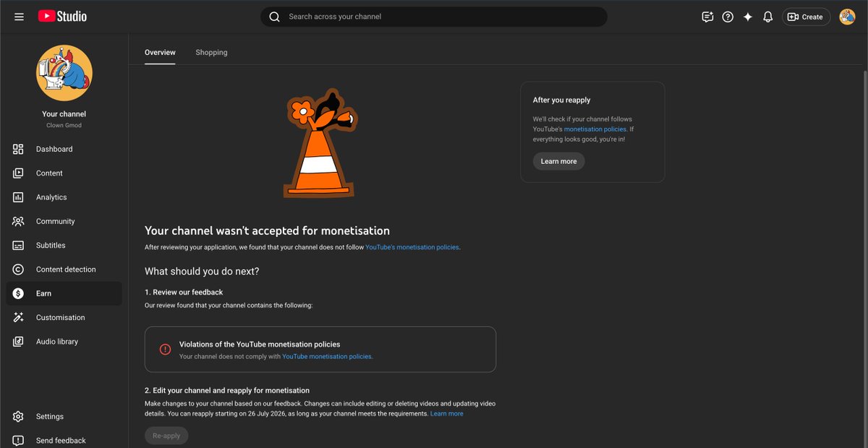Click the Send feedback exclamation icon
Image resolution: width=868 pixels, height=448 pixels.
pyautogui.click(x=19, y=441)
